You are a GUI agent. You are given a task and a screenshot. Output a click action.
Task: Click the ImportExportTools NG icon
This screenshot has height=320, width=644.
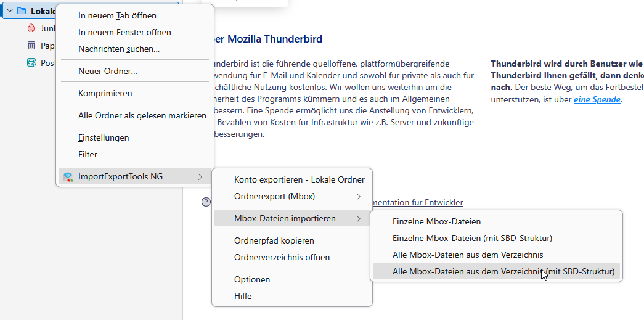tap(68, 177)
